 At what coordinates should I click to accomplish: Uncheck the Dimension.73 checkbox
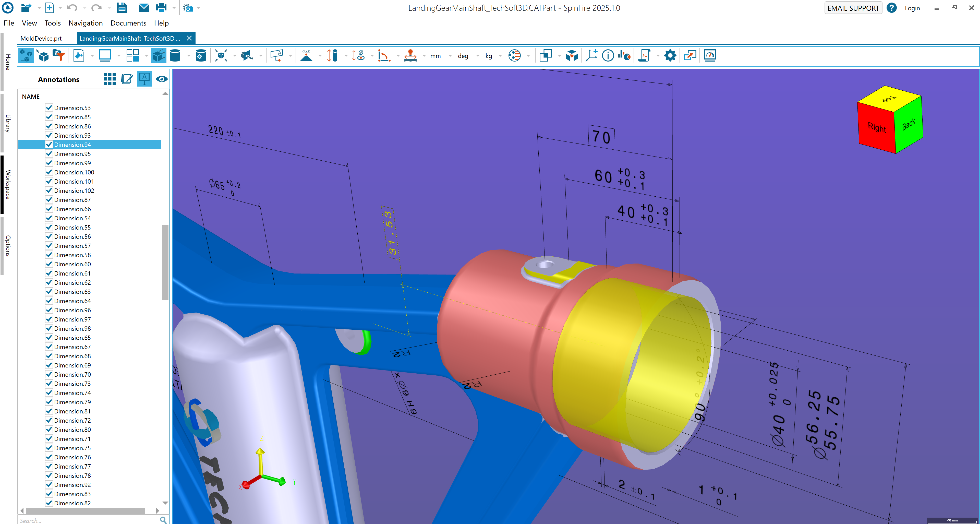(49, 384)
